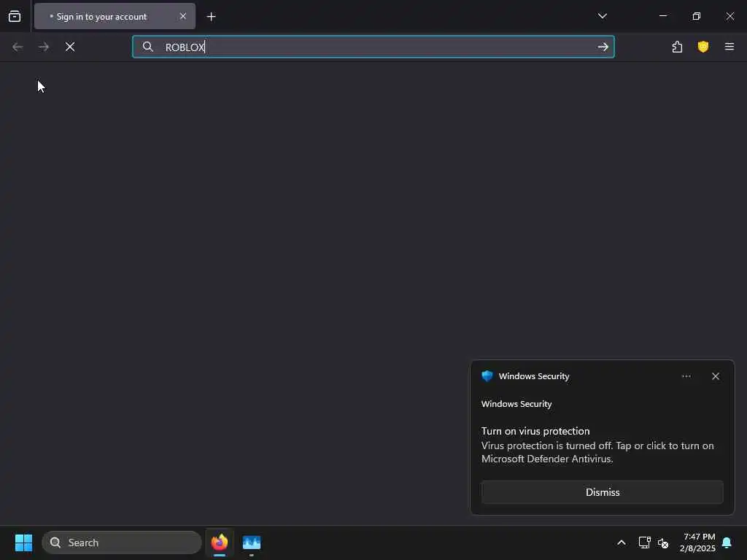
Task: Show hidden system tray icons
Action: (622, 542)
